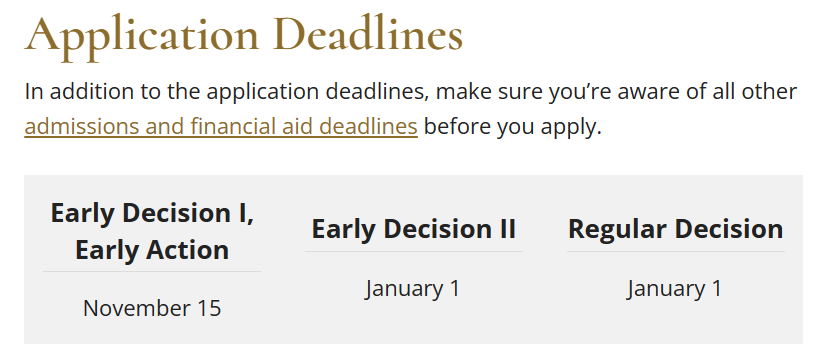Image resolution: width=834 pixels, height=360 pixels.
Task: Click the 'Early Decision I,' header line
Action: [x=152, y=213]
